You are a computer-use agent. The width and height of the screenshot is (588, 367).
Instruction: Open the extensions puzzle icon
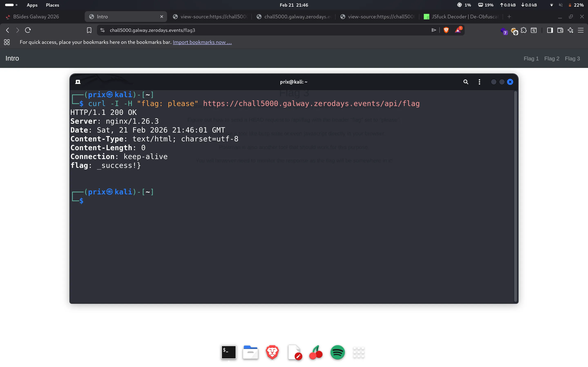pos(524,30)
